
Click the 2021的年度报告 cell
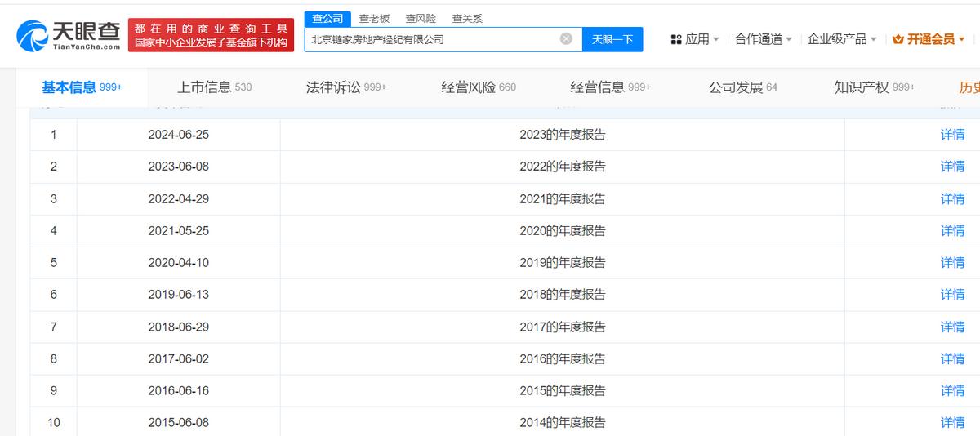563,198
